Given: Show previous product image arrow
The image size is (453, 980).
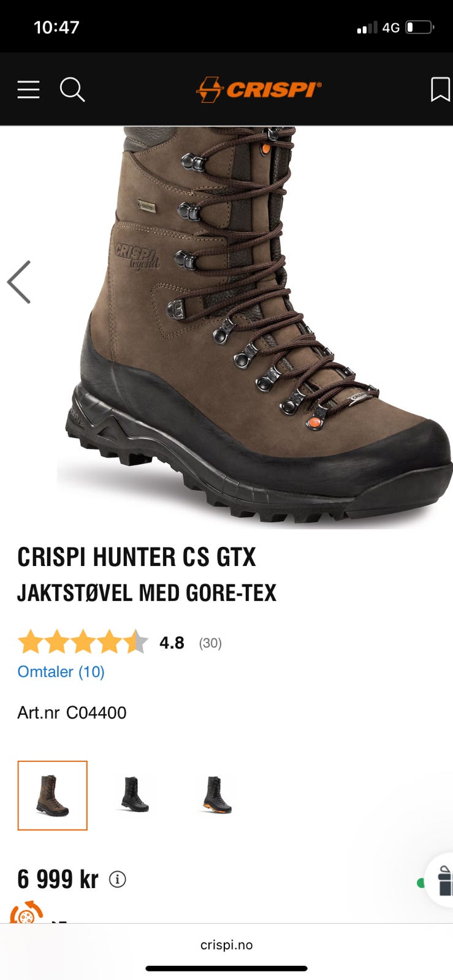Looking at the screenshot, I should pos(19,282).
